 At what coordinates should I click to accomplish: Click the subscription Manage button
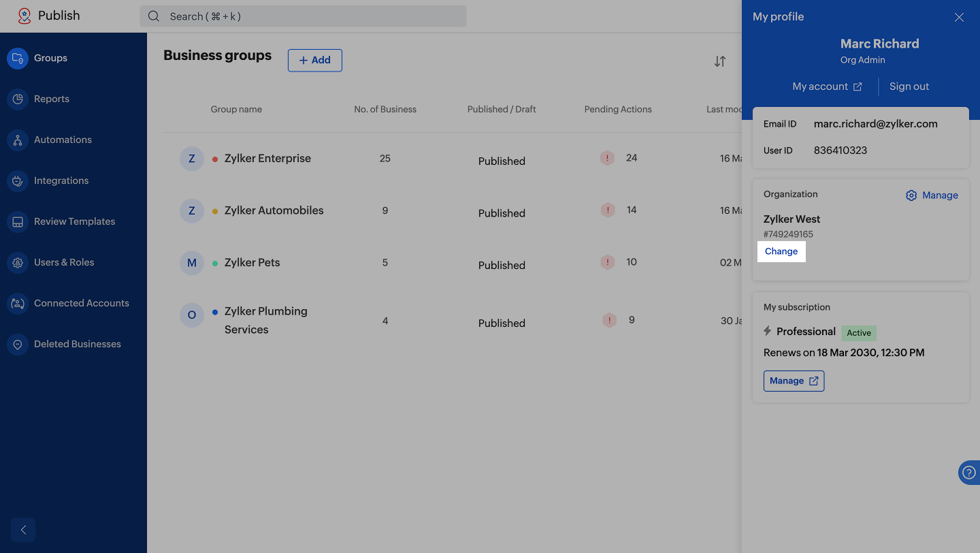(x=794, y=381)
